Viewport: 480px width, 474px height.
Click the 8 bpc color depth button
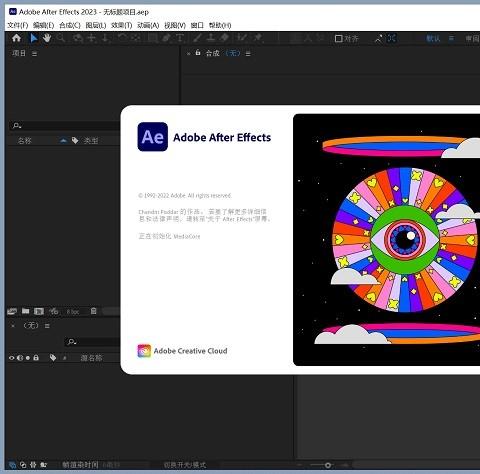[73, 312]
